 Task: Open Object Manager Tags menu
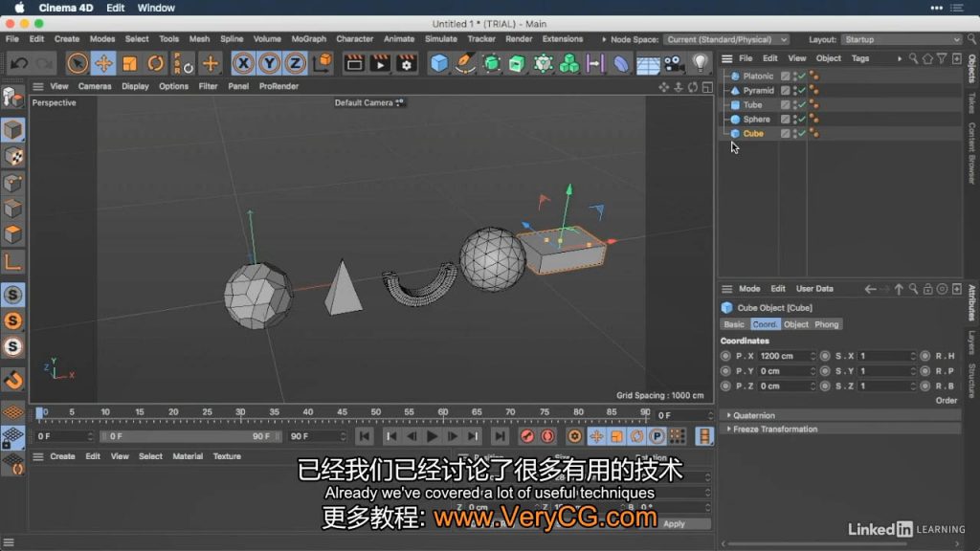860,58
